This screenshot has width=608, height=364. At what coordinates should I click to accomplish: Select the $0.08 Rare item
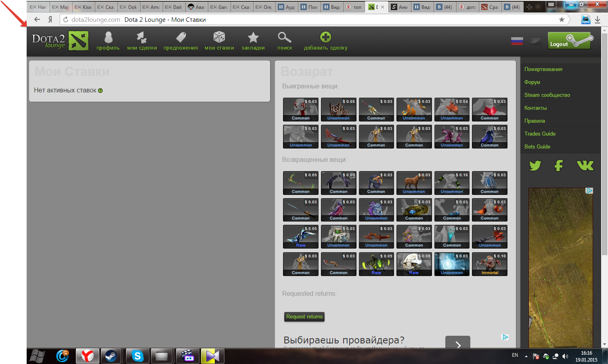(414, 264)
